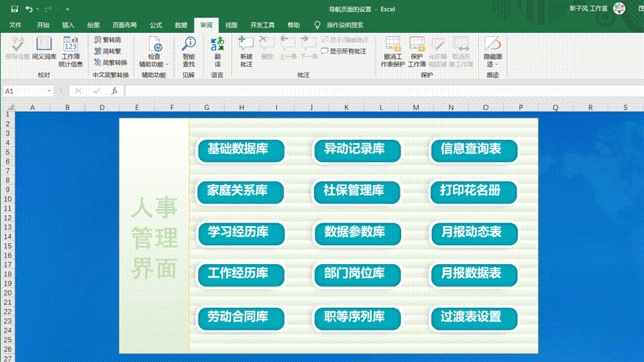
Task: Toggle 显示所有批注 show all comments
Action: point(344,51)
